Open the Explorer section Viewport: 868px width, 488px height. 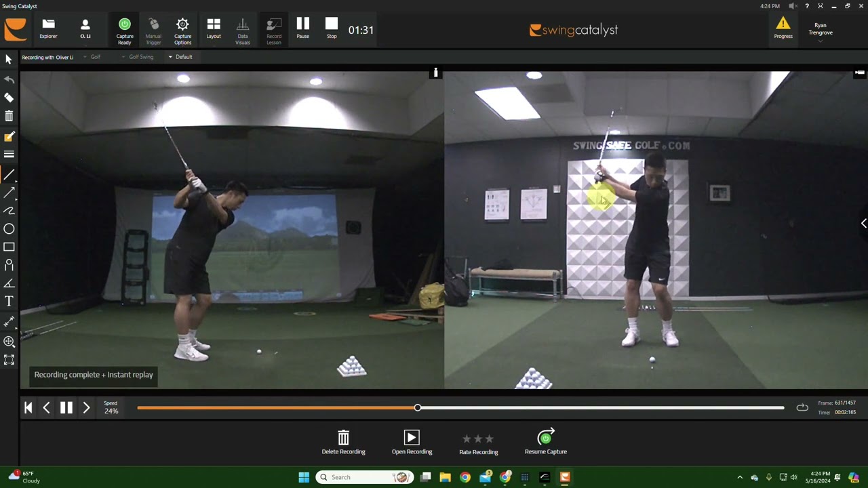(48, 30)
